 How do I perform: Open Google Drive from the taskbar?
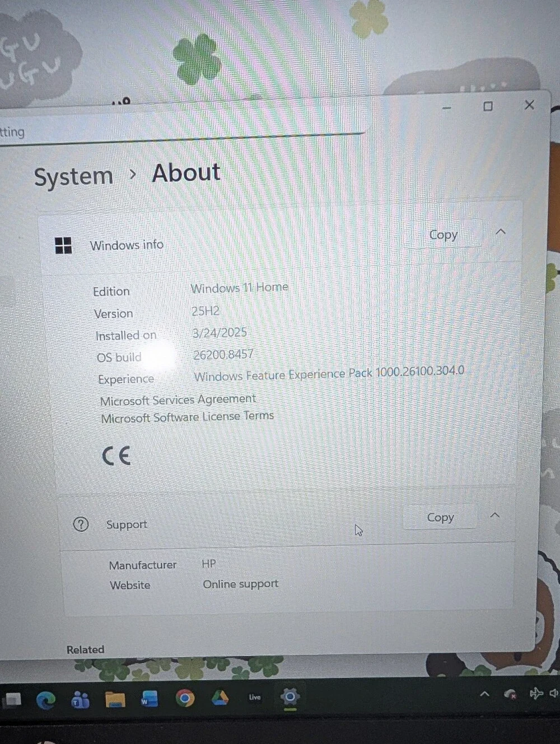tap(220, 698)
